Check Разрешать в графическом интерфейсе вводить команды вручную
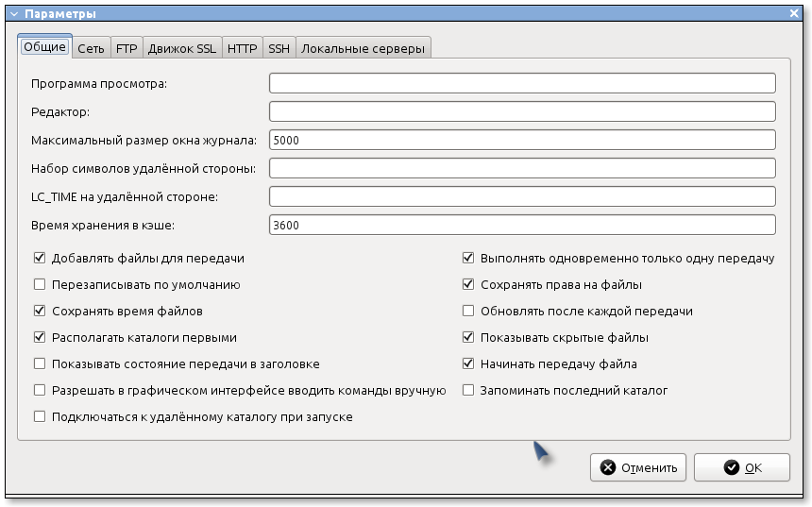The height and width of the screenshot is (507, 812). coord(40,390)
